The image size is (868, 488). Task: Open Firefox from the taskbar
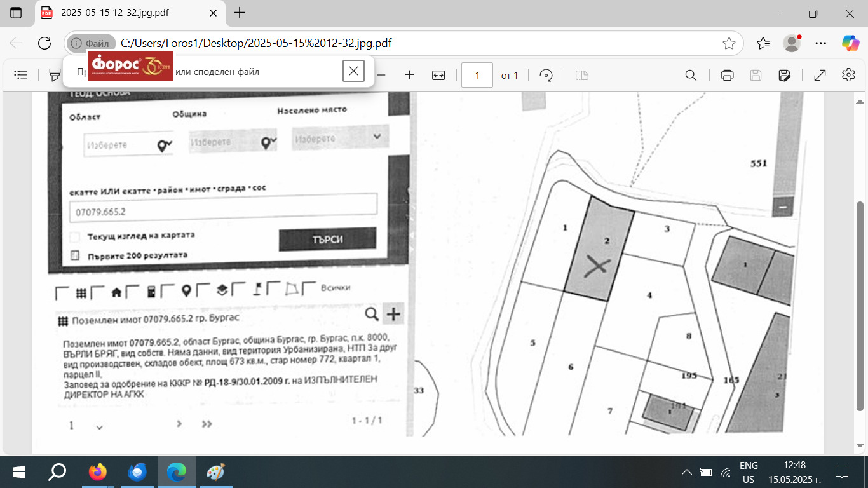[x=97, y=472]
